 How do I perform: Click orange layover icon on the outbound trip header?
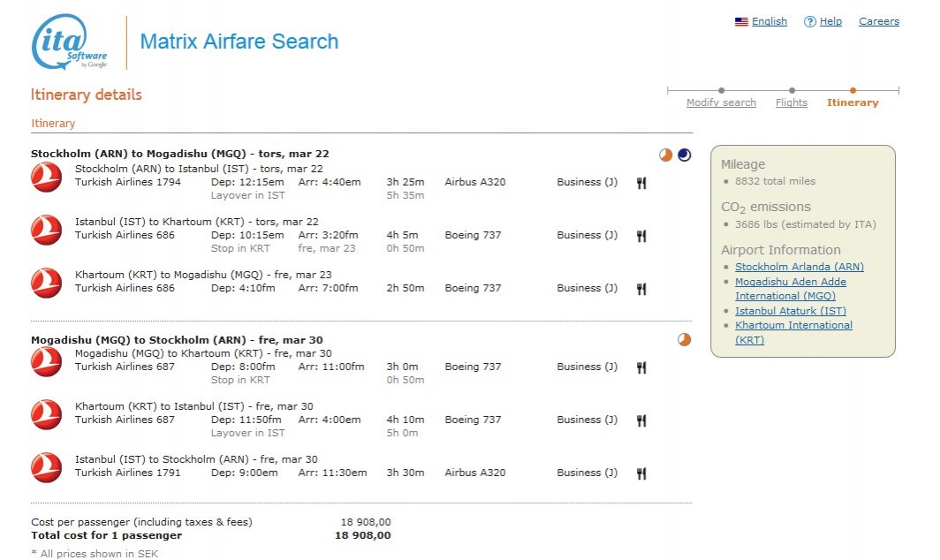click(665, 155)
